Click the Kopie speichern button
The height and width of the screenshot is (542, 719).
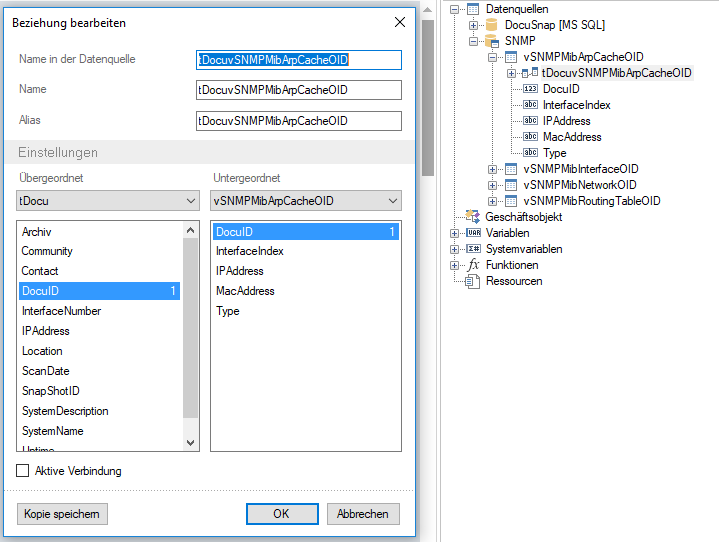point(62,514)
